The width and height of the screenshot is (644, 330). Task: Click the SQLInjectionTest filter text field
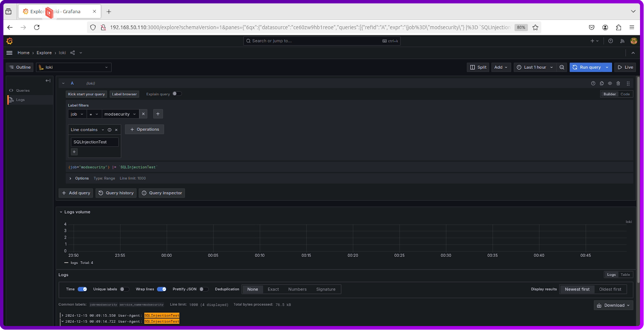coord(94,142)
